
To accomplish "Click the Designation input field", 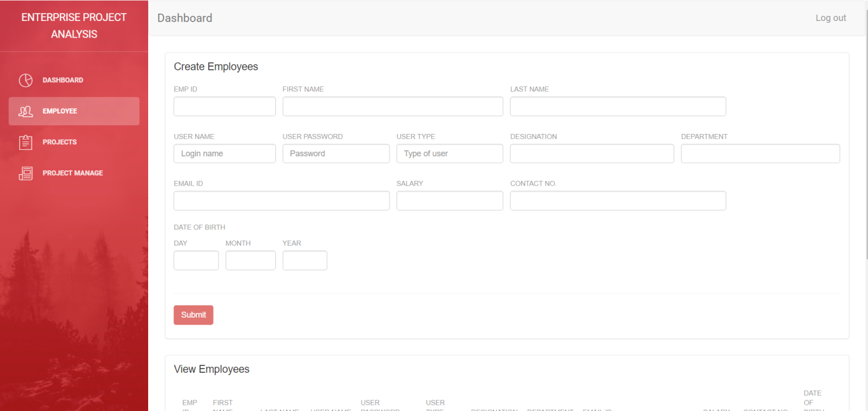I will tap(592, 154).
